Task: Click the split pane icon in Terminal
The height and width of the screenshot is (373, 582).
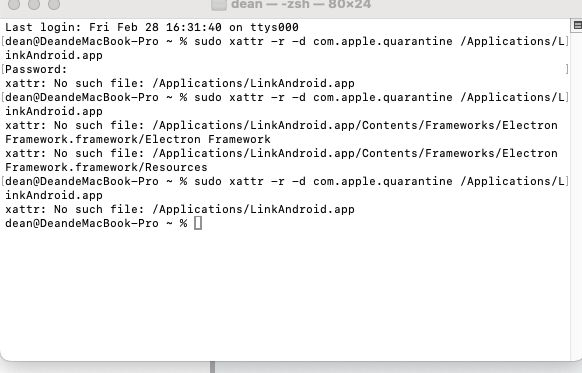Action: coord(577,25)
